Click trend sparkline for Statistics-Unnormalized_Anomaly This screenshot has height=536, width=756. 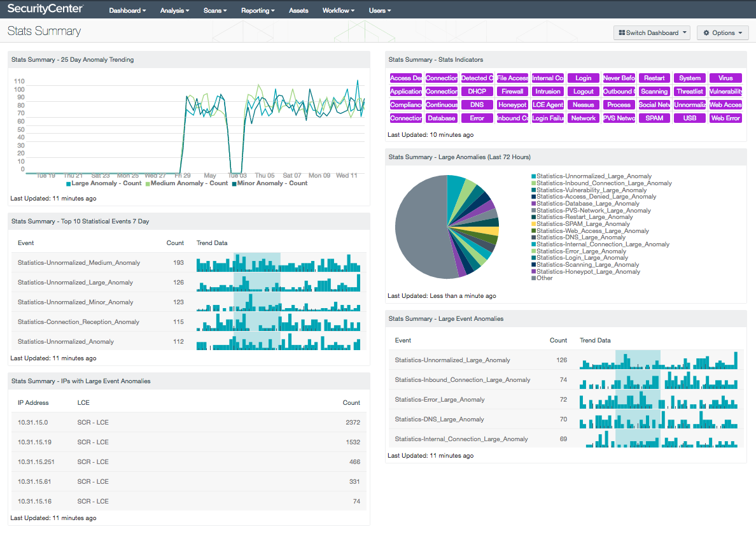click(278, 342)
